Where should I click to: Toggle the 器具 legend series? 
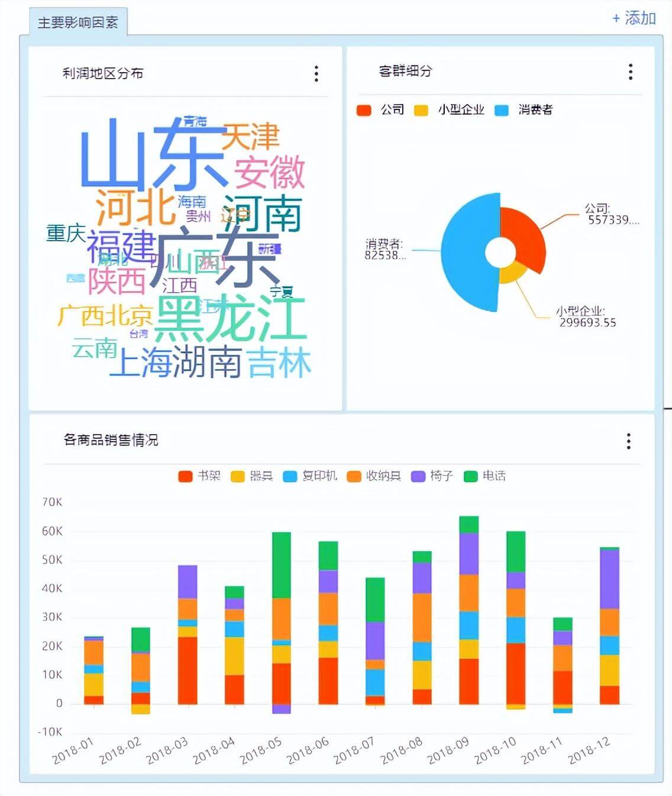pos(252,476)
